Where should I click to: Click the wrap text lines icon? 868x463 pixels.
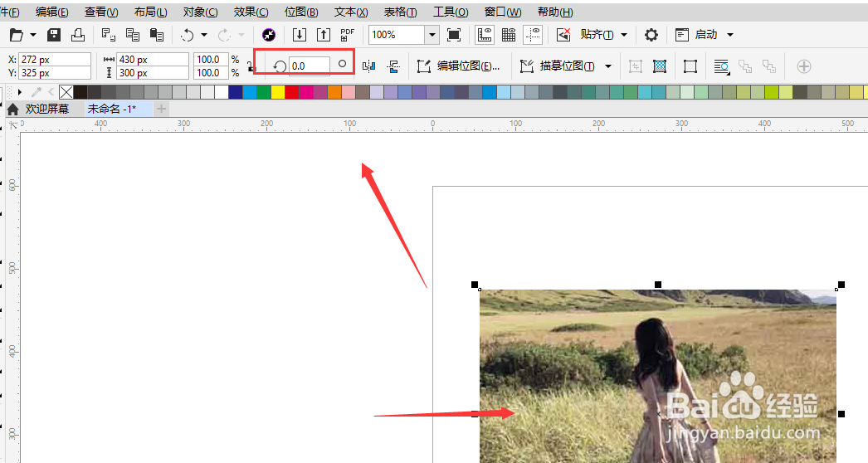tap(721, 67)
